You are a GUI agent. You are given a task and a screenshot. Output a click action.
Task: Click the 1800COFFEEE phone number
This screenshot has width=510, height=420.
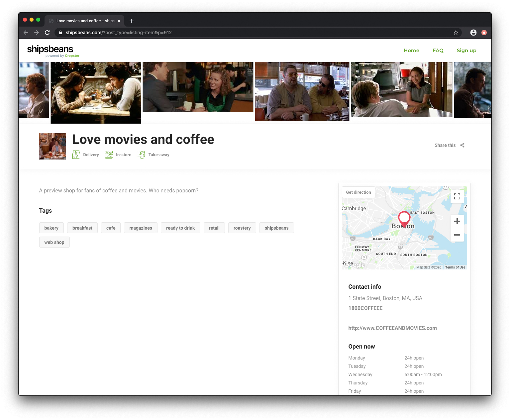click(365, 308)
